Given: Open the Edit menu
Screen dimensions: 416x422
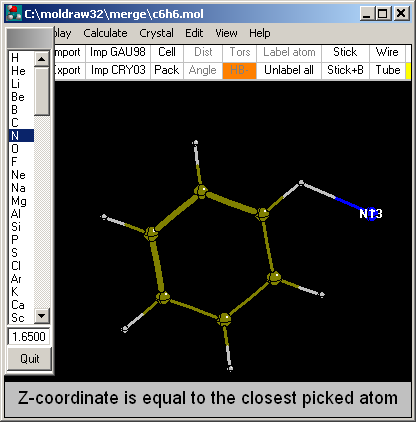Looking at the screenshot, I should pyautogui.click(x=194, y=33).
